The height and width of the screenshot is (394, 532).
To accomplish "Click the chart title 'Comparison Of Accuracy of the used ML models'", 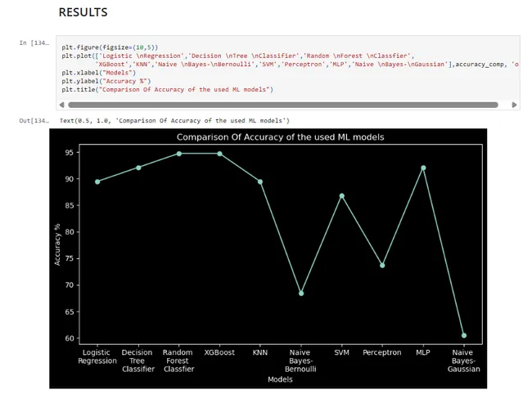I will point(280,137).
